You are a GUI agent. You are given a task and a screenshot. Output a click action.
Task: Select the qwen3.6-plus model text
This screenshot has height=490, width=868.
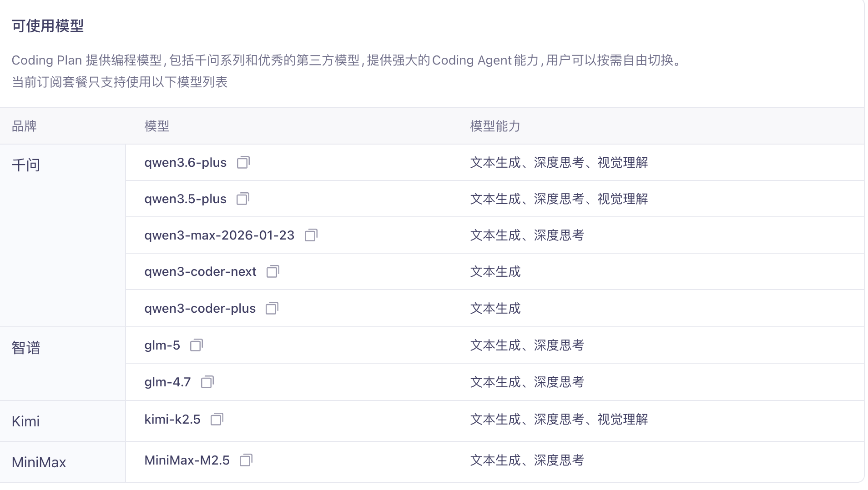tap(185, 163)
